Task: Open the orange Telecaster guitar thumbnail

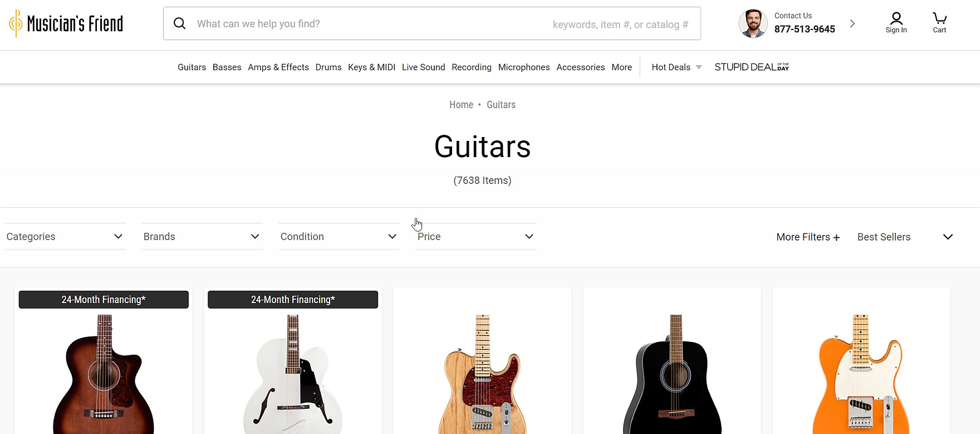Action: (861, 373)
